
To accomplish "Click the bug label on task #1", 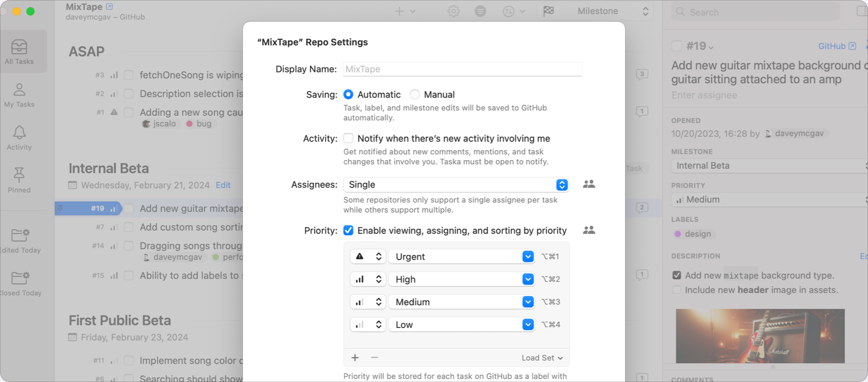I will pos(199,124).
